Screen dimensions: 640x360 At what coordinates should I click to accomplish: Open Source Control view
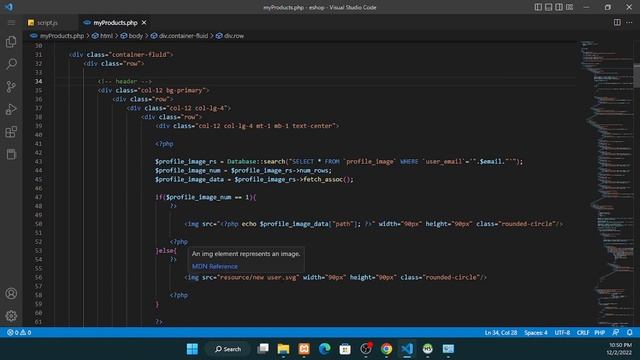[x=11, y=87]
